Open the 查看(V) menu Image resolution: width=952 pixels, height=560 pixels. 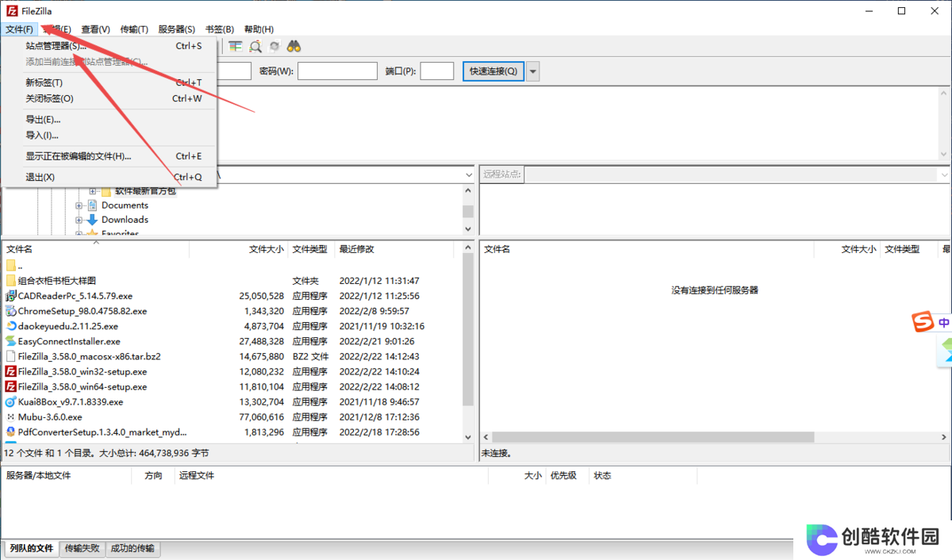pyautogui.click(x=95, y=29)
